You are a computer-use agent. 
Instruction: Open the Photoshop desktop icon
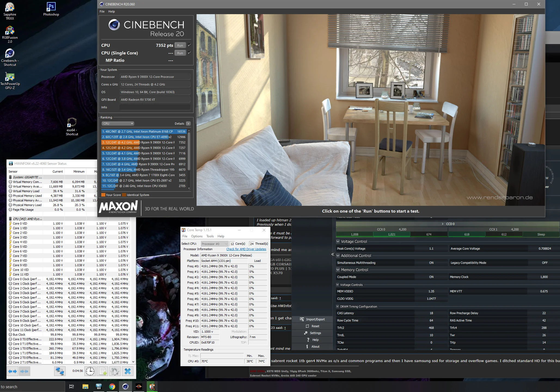click(x=51, y=9)
